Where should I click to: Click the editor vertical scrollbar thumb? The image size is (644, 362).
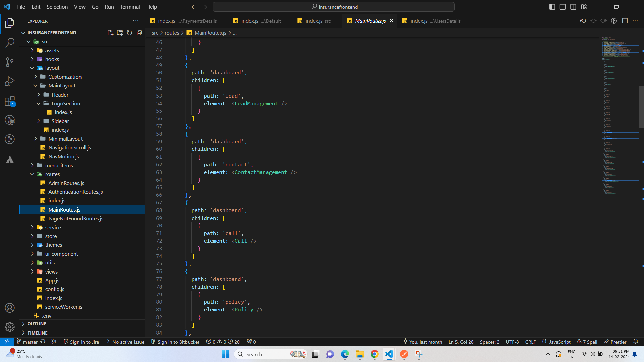[641, 107]
